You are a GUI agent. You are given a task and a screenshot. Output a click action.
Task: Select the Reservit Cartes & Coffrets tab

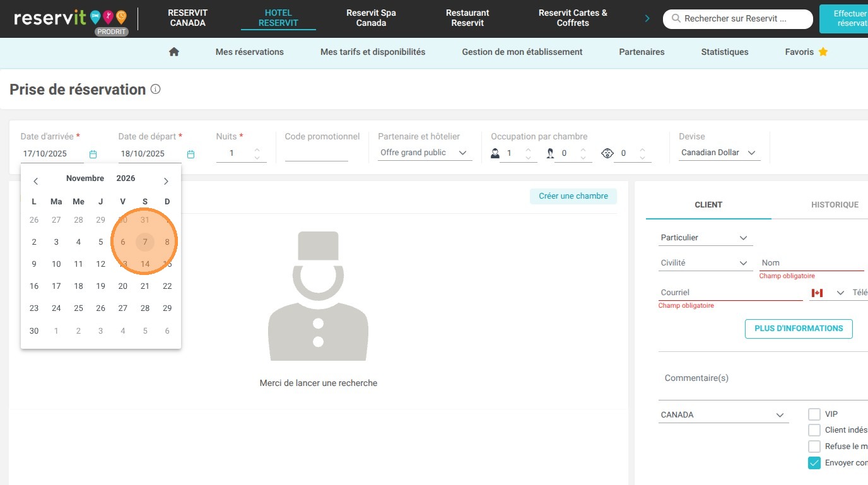tap(573, 18)
